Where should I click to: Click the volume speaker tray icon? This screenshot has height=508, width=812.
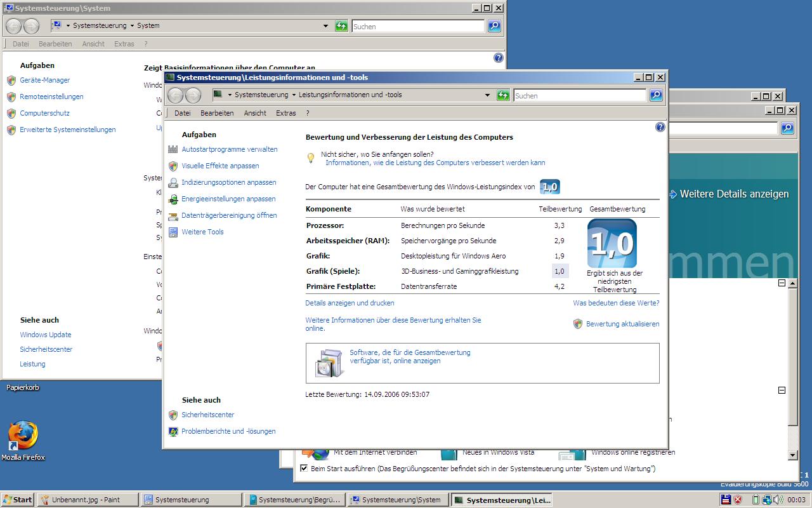pyautogui.click(x=778, y=500)
